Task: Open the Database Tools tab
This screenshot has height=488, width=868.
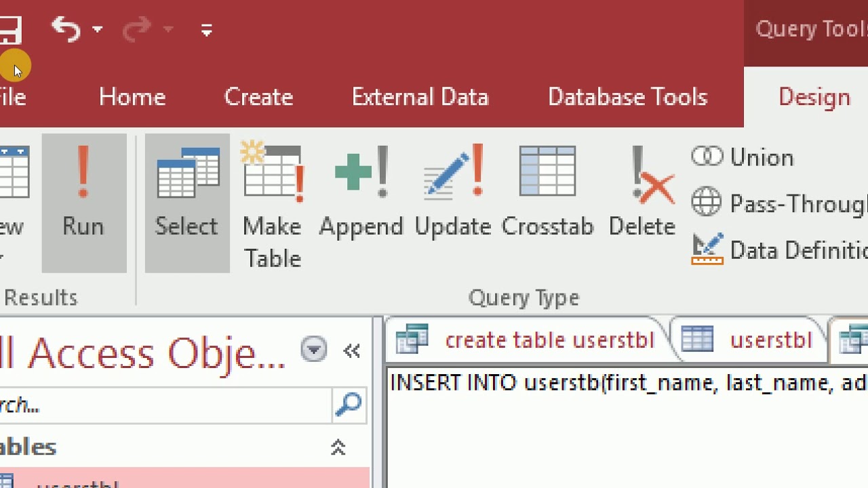Action: (x=627, y=97)
